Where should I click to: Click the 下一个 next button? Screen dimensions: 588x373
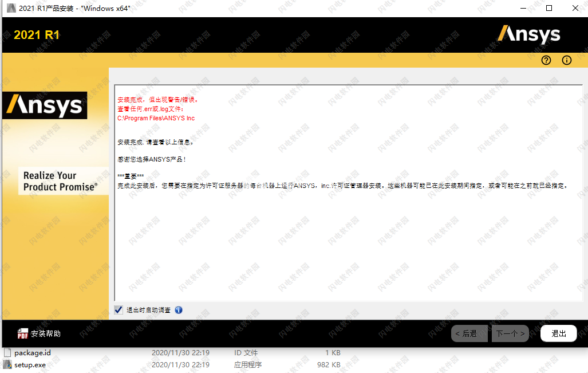[x=510, y=333]
